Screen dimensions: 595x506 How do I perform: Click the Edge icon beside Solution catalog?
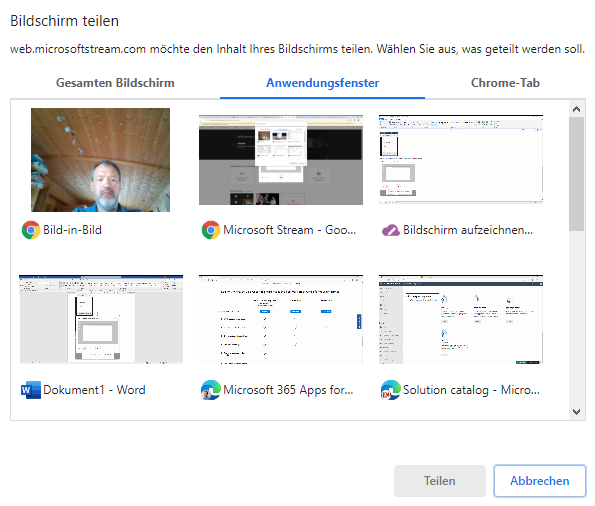tap(390, 390)
